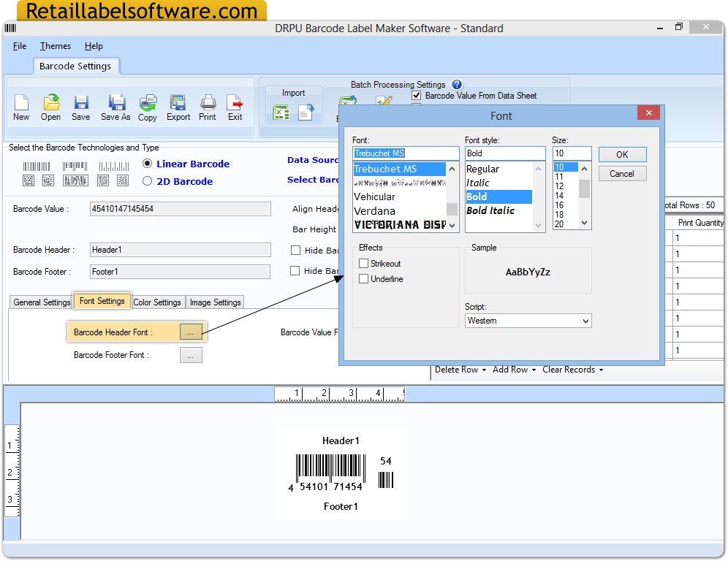The height and width of the screenshot is (561, 728).
Task: Open the Themes menu
Action: click(x=55, y=45)
